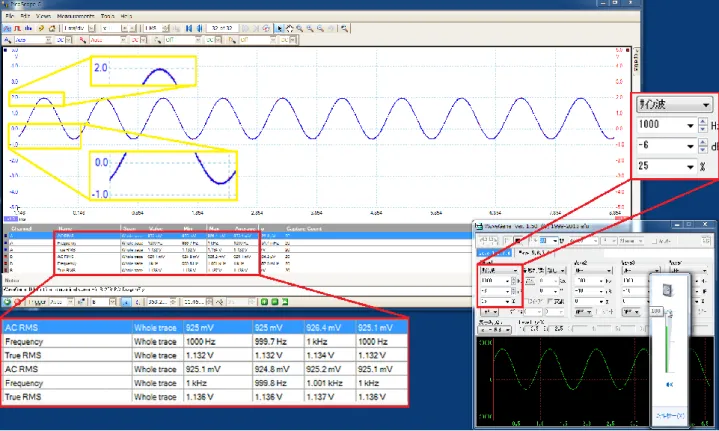This screenshot has width=719, height=431.
Task: Switch to Persistence mode icon
Action: pos(17,28)
